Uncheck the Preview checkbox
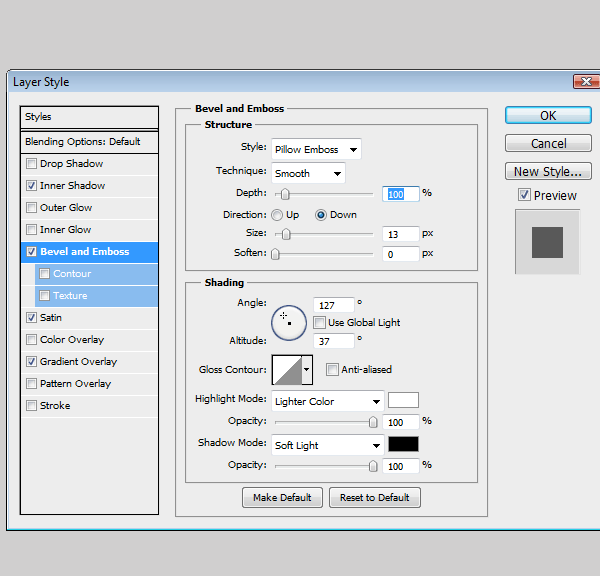Image resolution: width=600 pixels, height=576 pixels. [x=524, y=195]
